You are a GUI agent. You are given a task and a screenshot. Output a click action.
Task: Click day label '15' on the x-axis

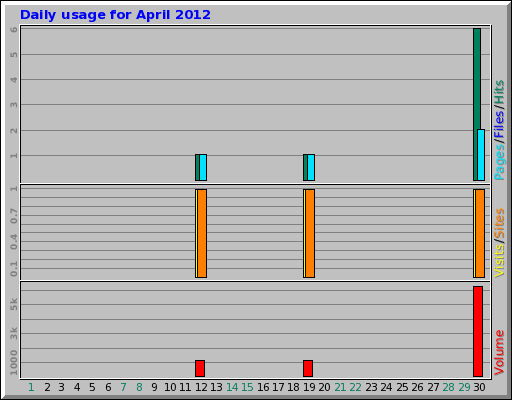[x=247, y=387]
